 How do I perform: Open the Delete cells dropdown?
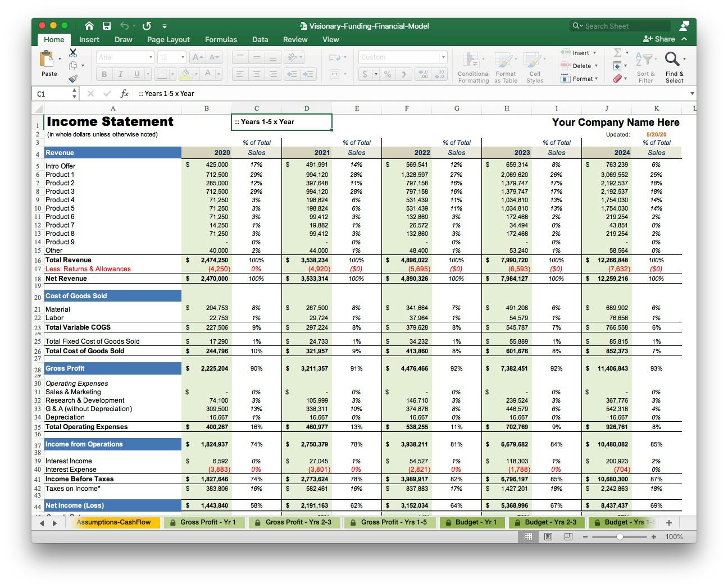596,66
